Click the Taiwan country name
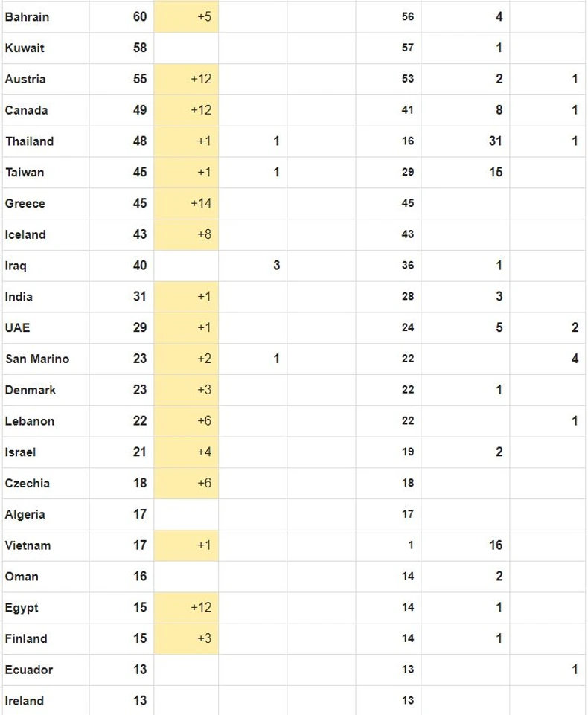Image resolution: width=588 pixels, height=715 pixels. [25, 173]
